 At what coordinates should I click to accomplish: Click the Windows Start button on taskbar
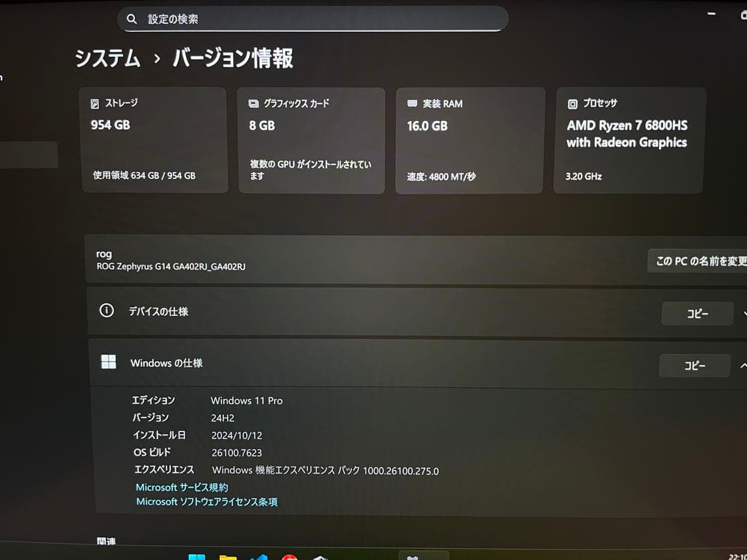click(198, 557)
